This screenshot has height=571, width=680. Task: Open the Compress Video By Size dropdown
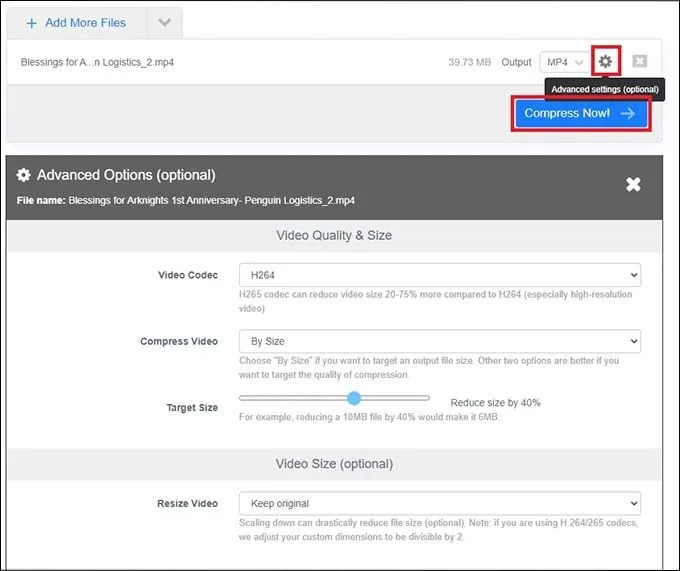coord(440,341)
